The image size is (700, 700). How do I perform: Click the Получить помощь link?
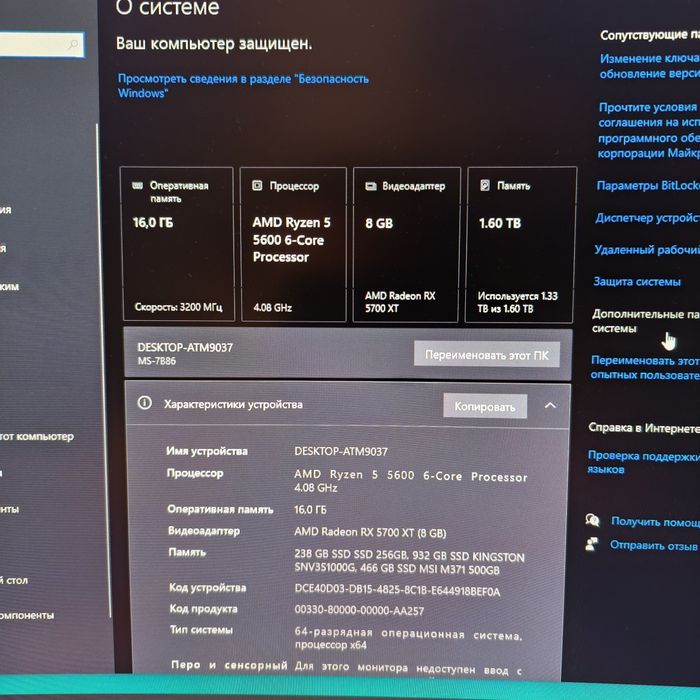tap(655, 521)
